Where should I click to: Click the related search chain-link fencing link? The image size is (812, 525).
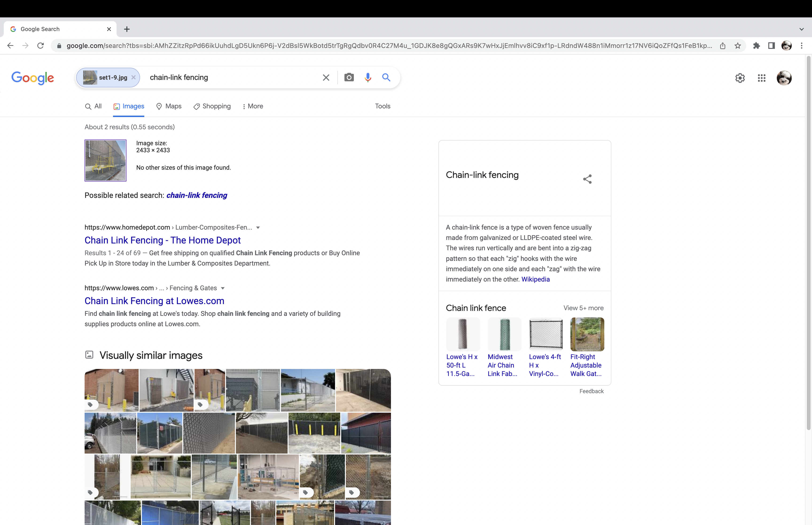click(197, 195)
